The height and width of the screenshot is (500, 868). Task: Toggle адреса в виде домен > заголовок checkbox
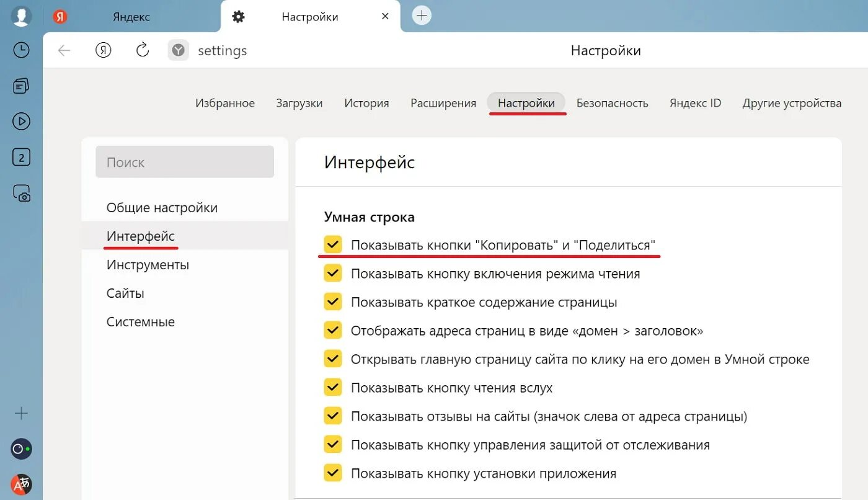(333, 331)
